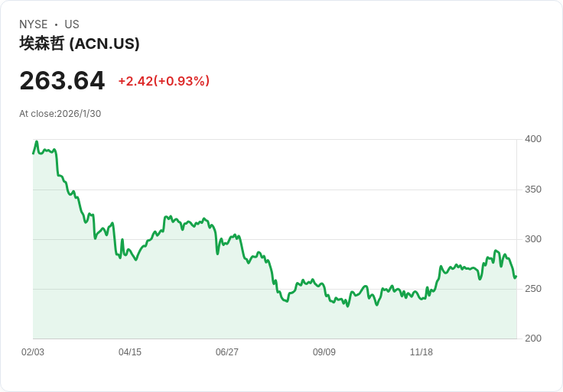This screenshot has height=392, width=563.
Task: Click the left starting point of the line
Action: [x=33, y=154]
